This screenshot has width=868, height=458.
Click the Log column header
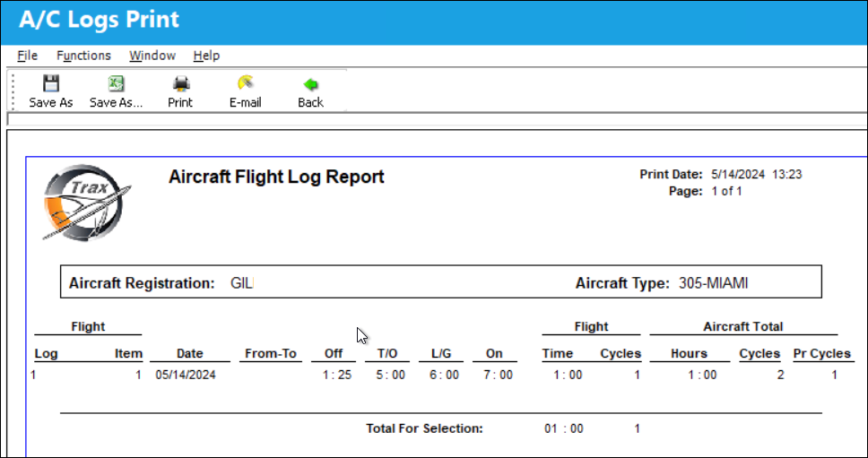(46, 353)
